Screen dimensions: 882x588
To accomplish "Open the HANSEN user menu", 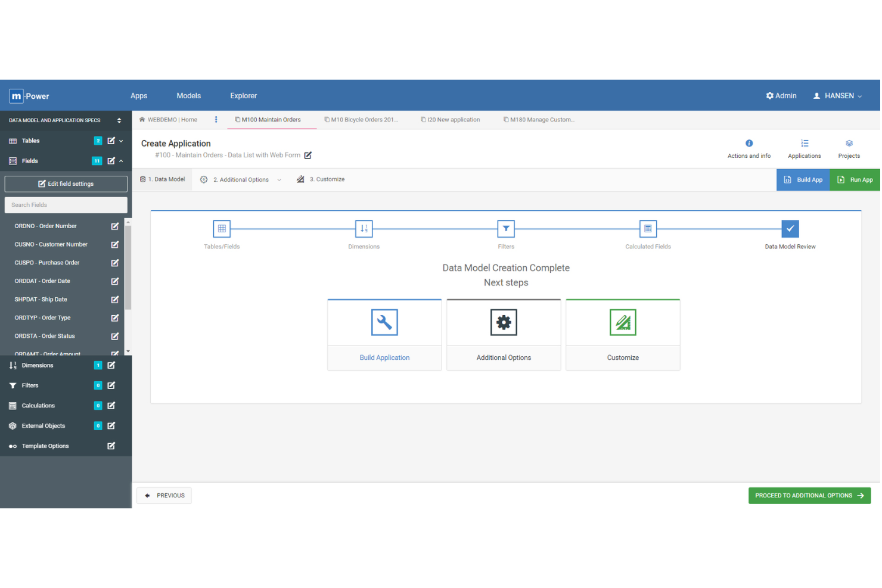I will click(x=837, y=95).
